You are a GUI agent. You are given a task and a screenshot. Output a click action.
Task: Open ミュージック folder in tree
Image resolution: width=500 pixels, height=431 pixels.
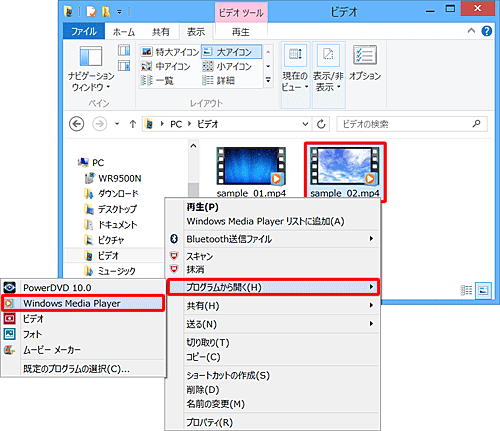pyautogui.click(x=110, y=271)
